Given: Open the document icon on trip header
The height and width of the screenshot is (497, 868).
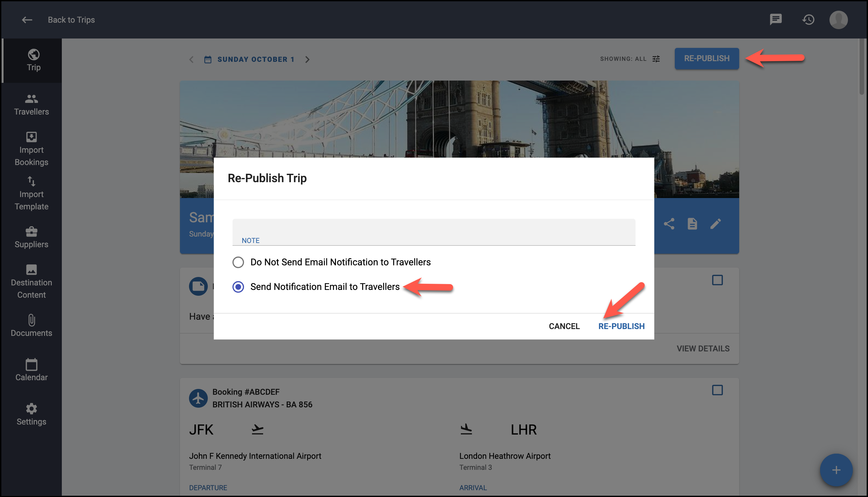Looking at the screenshot, I should point(692,224).
